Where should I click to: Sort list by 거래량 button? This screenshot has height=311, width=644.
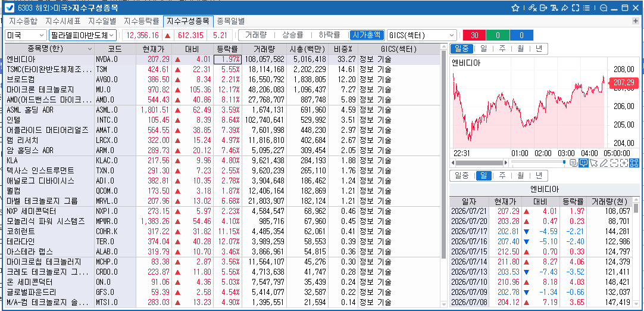[256, 35]
